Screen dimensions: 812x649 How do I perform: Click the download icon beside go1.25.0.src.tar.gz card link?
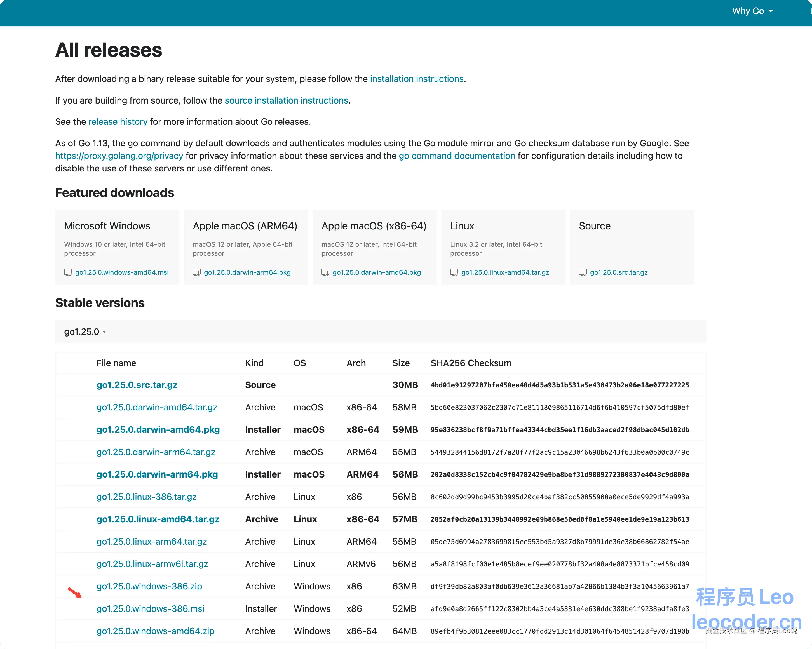click(583, 272)
